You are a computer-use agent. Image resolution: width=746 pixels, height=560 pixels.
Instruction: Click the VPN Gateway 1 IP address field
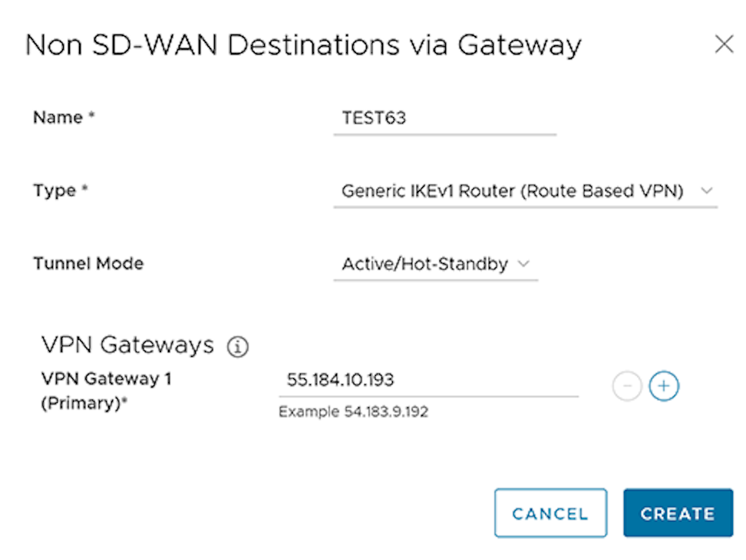pyautogui.click(x=427, y=380)
